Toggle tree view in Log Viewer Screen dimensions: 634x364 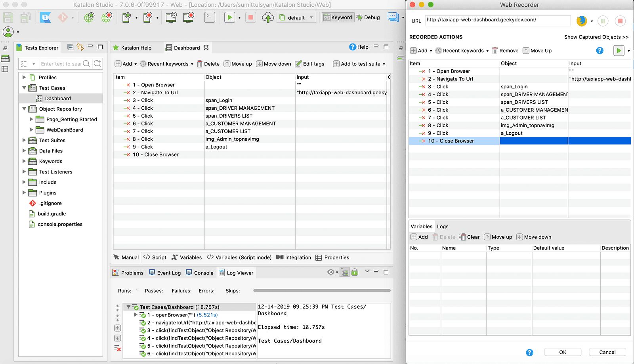(x=345, y=272)
